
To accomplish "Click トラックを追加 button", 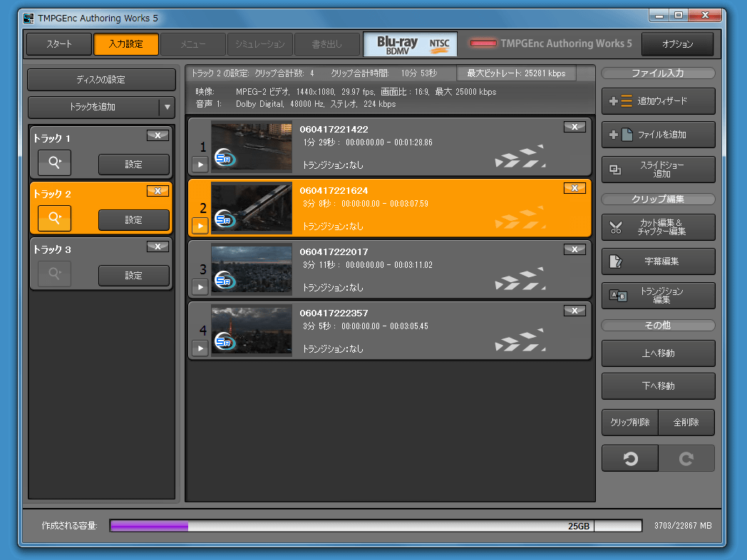I will click(93, 107).
